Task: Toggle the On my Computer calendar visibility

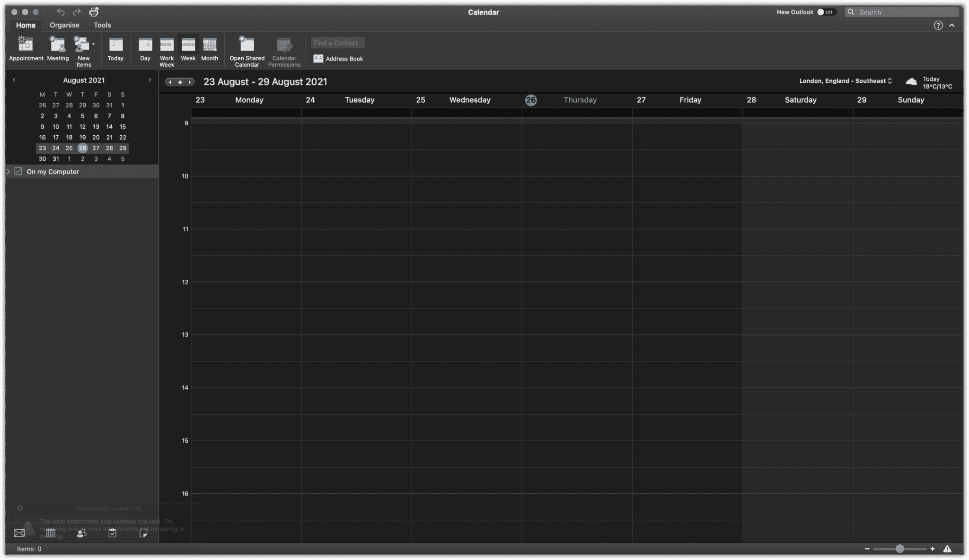Action: [x=18, y=171]
